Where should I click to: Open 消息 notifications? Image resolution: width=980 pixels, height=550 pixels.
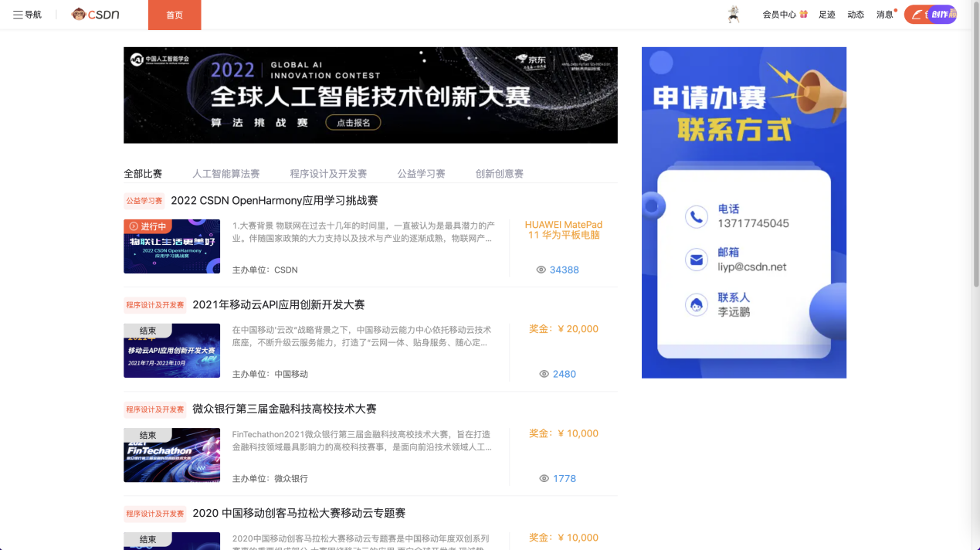tap(885, 15)
